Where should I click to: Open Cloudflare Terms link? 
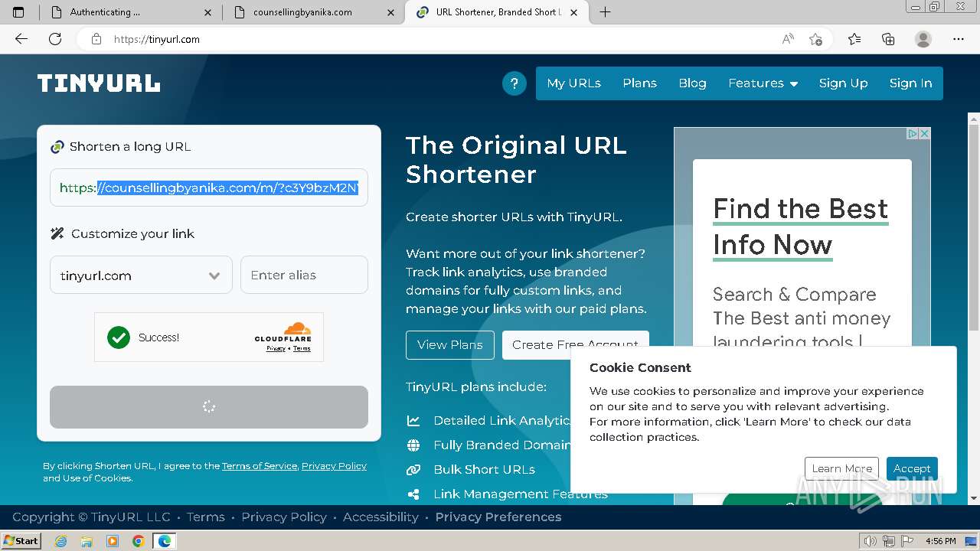pos(302,349)
